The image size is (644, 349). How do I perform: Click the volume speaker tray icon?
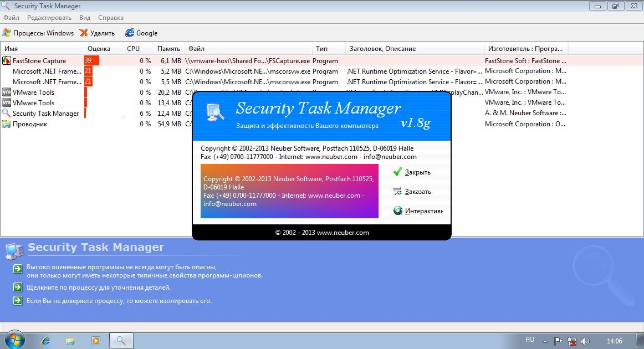click(x=585, y=341)
